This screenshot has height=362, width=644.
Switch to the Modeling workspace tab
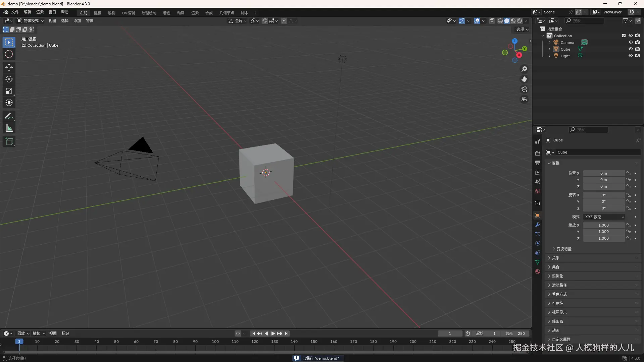[98, 13]
